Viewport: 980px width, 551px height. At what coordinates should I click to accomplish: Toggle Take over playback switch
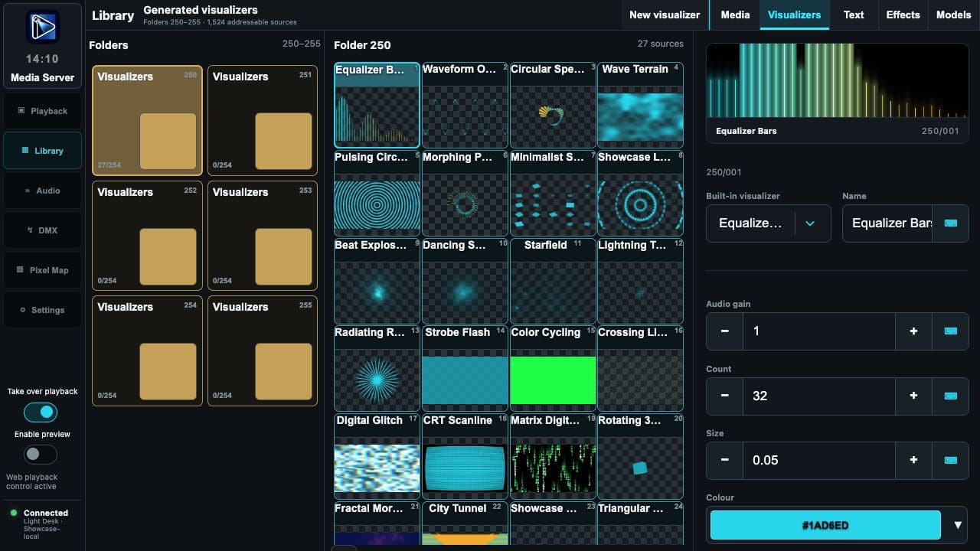[x=40, y=412]
